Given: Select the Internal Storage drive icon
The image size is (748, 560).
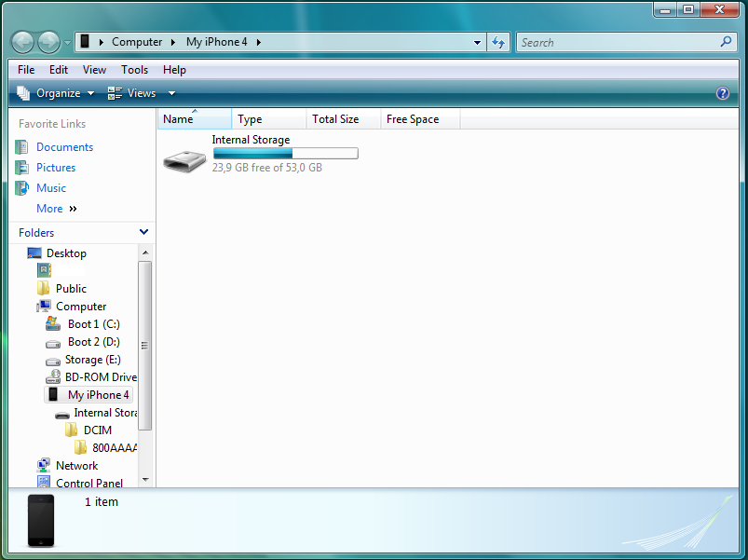Looking at the screenshot, I should point(184,161).
